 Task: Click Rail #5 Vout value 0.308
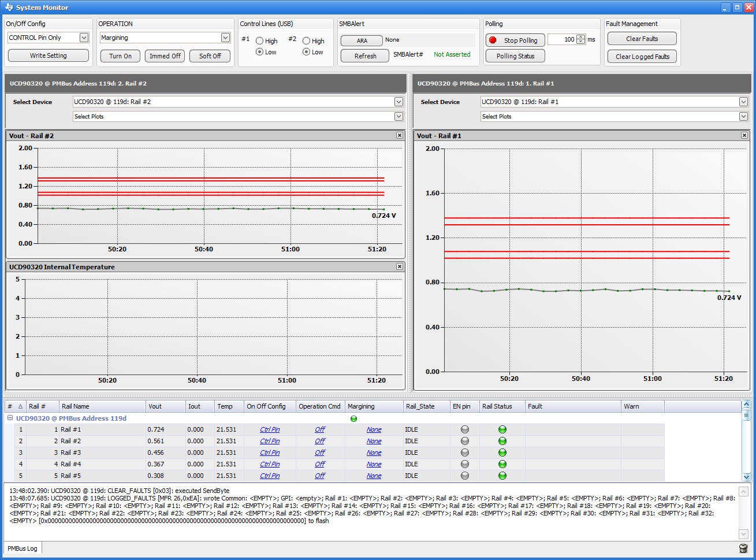(155, 476)
